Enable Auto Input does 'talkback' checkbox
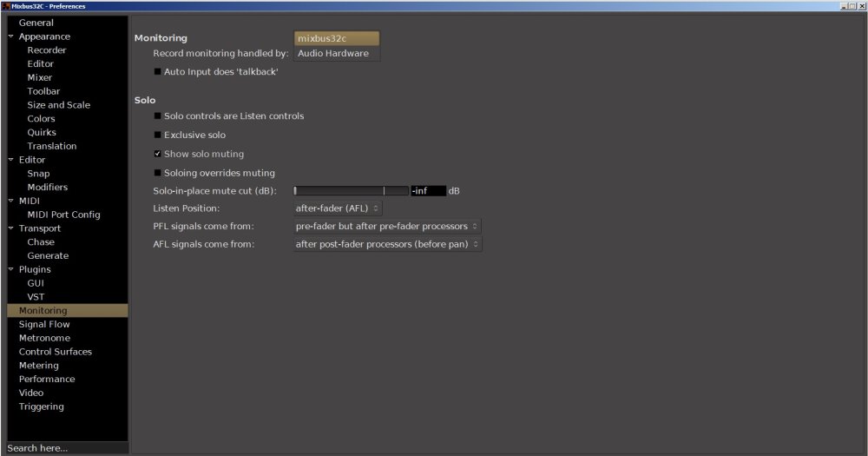This screenshot has width=868, height=456. click(157, 71)
